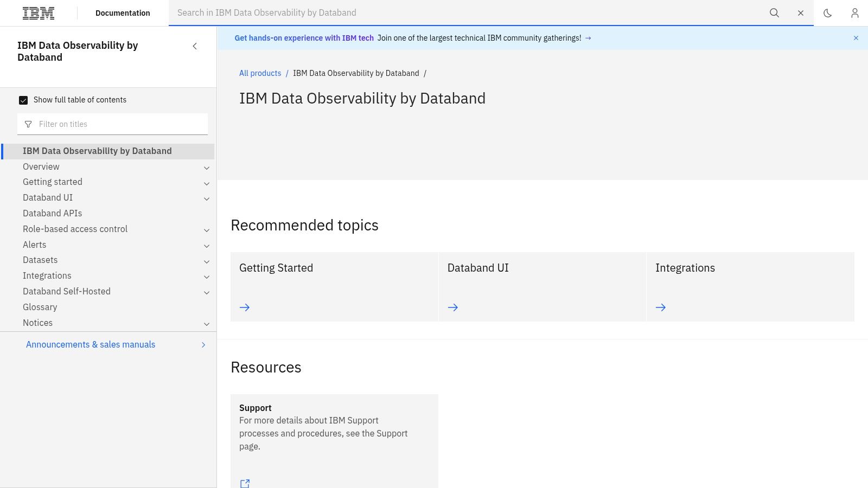Click the Databand UI card title
Image resolution: width=868 pixels, height=488 pixels.
pyautogui.click(x=478, y=268)
